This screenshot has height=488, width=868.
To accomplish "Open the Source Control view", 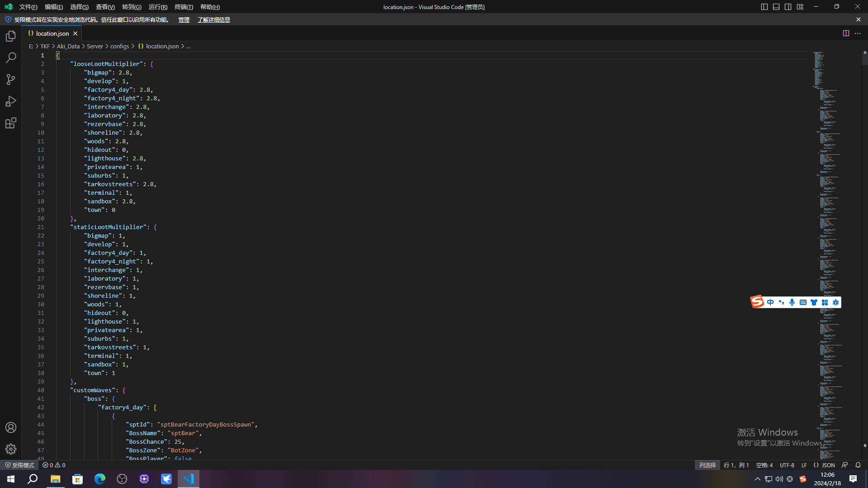I will 11,80.
